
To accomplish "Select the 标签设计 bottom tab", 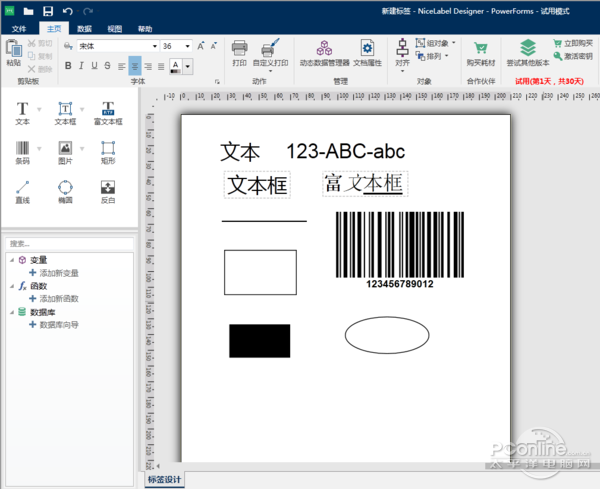I will [x=165, y=479].
